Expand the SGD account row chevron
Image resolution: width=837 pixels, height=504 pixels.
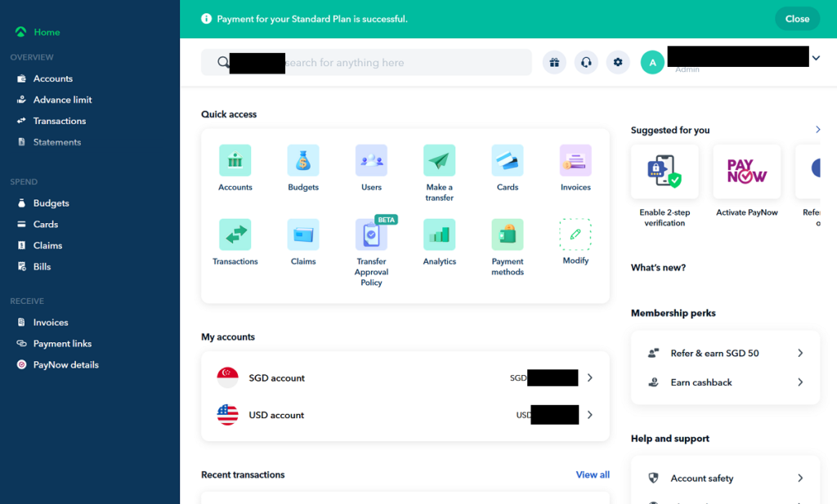click(590, 378)
